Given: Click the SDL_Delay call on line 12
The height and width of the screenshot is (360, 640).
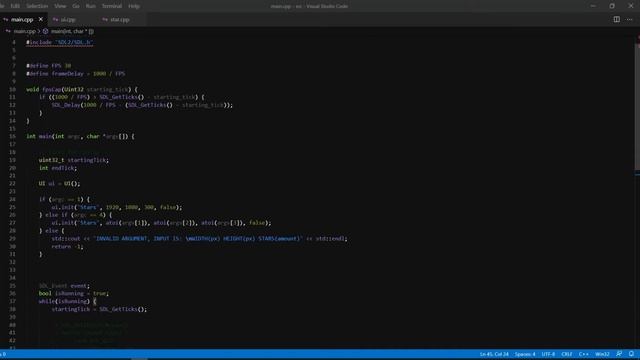Looking at the screenshot, I should coord(142,105).
